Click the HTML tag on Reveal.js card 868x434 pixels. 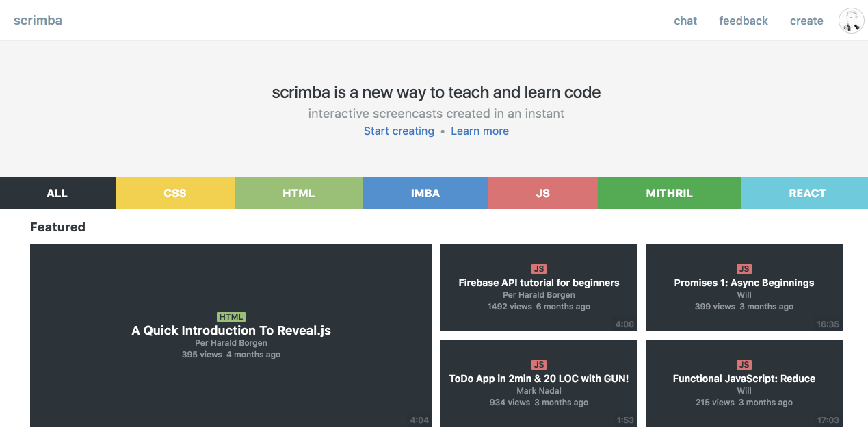[x=231, y=317]
